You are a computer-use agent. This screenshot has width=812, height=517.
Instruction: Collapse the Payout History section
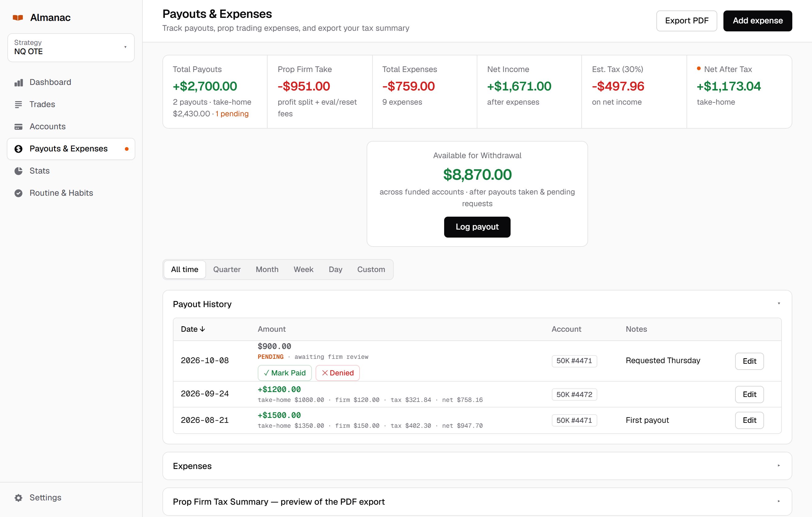tap(779, 303)
